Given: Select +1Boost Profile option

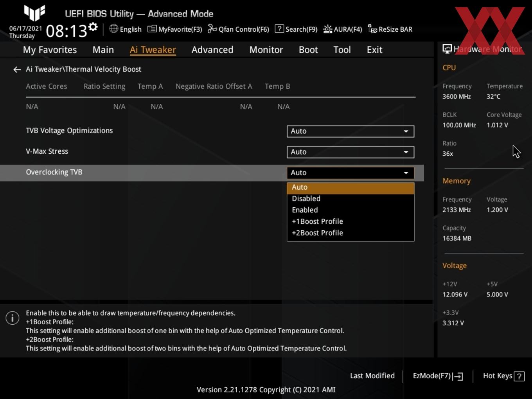Looking at the screenshot, I should tap(350, 221).
